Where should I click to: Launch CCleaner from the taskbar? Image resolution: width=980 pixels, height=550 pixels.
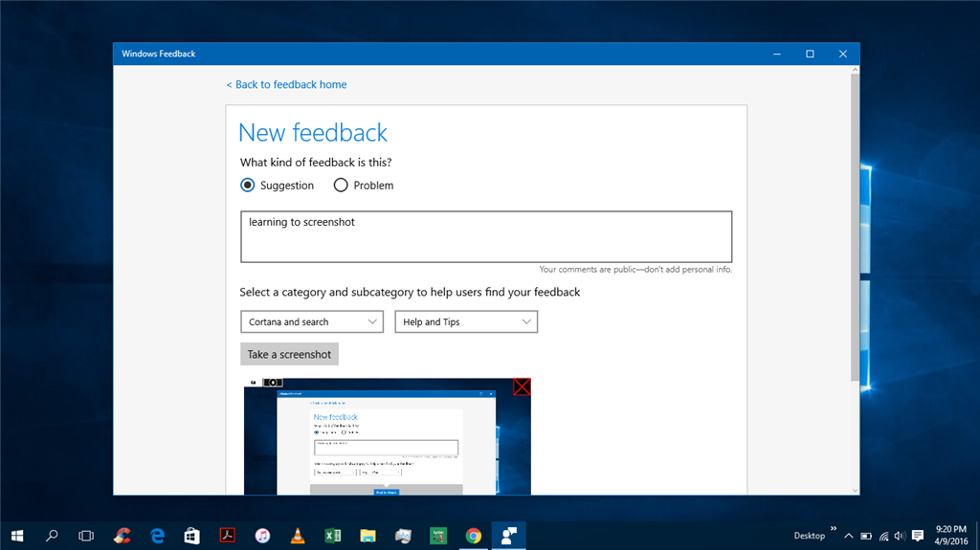122,536
